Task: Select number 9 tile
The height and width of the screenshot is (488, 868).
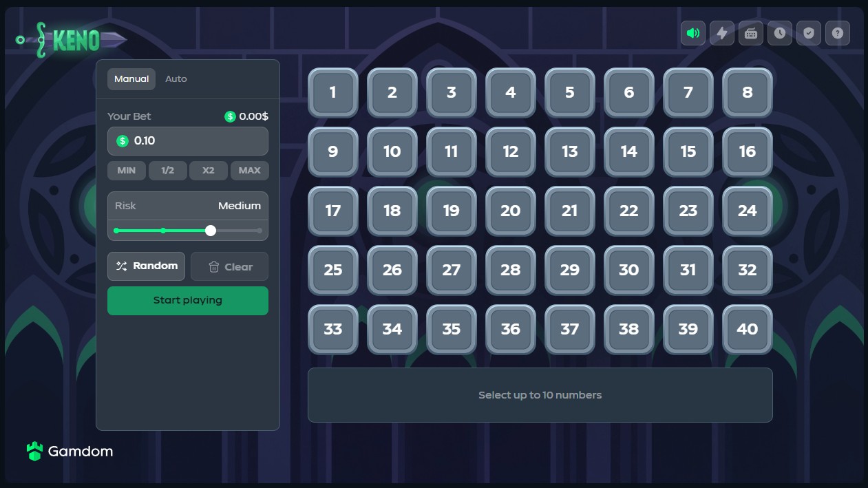Action: (333, 152)
